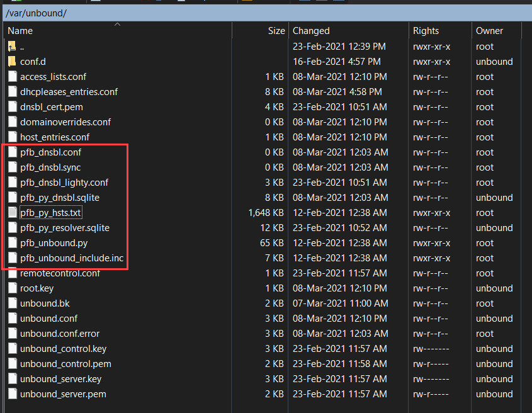The width and height of the screenshot is (532, 413).
Task: Select remotecontrol.conf file name
Action: tap(60, 273)
